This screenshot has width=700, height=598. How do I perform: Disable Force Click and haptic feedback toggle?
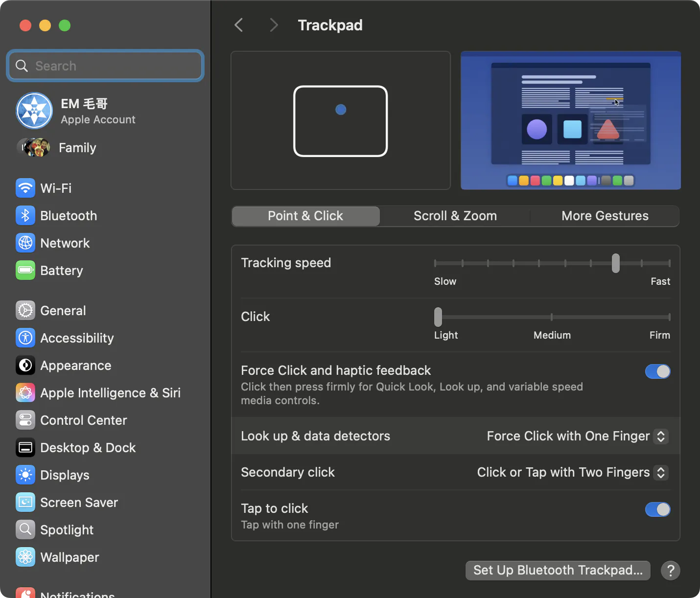(x=657, y=371)
